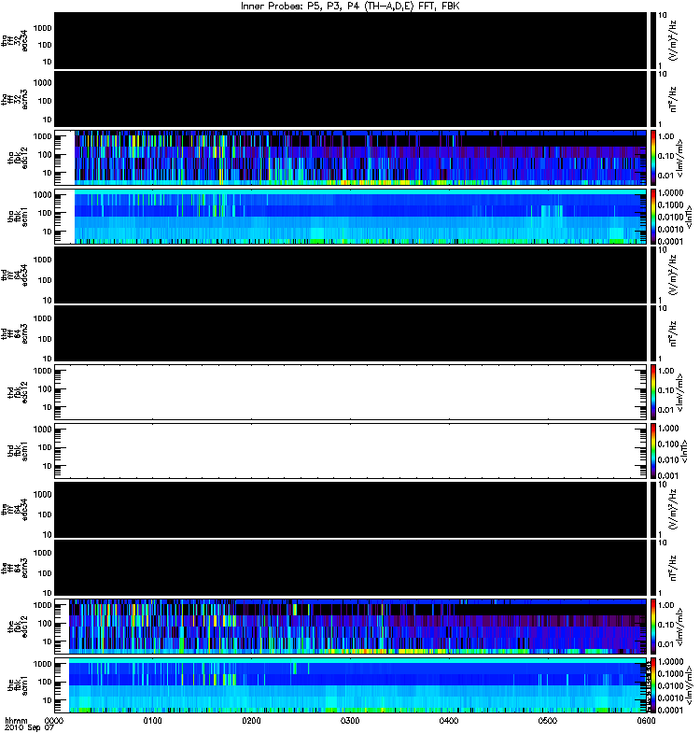Select the tha fbk scm1 axis label

(x=18, y=217)
